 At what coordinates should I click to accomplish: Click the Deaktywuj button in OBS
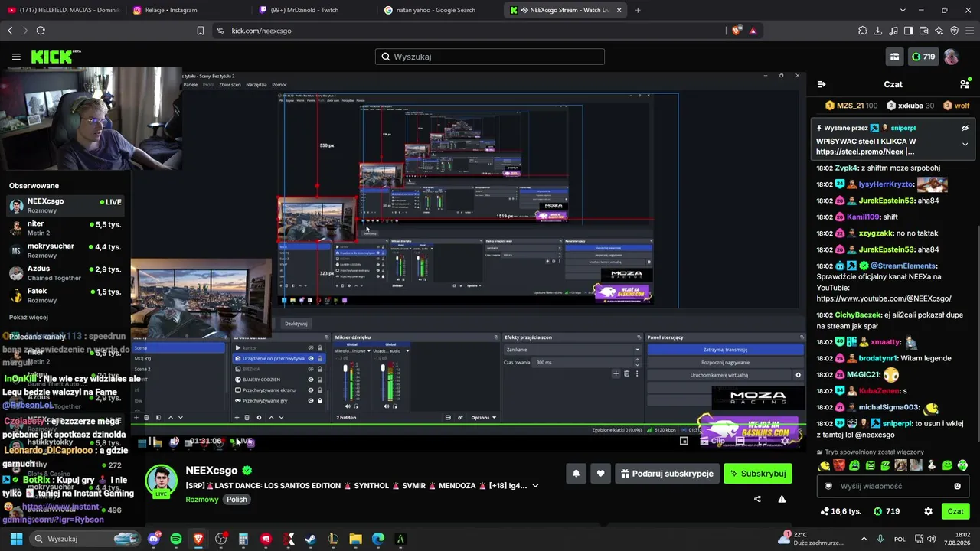(x=296, y=324)
